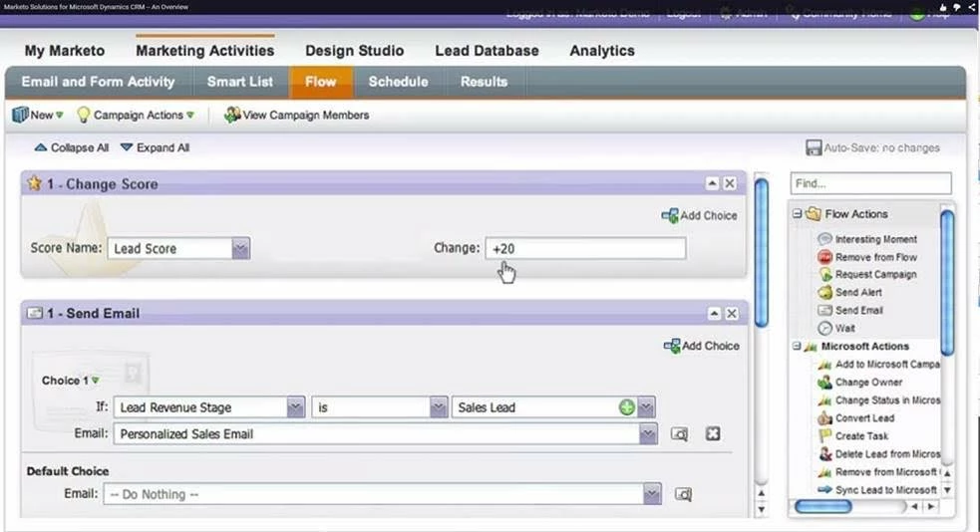This screenshot has height=532, width=980.
Task: Collapse the Flow Actions folder
Action: point(797,213)
